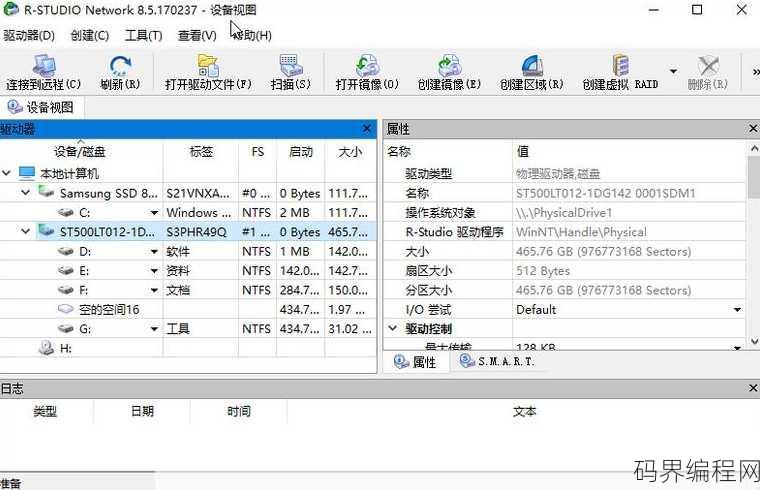Open the 打开驱动文件 toolbar icon
The image size is (760, 490).
tap(208, 66)
